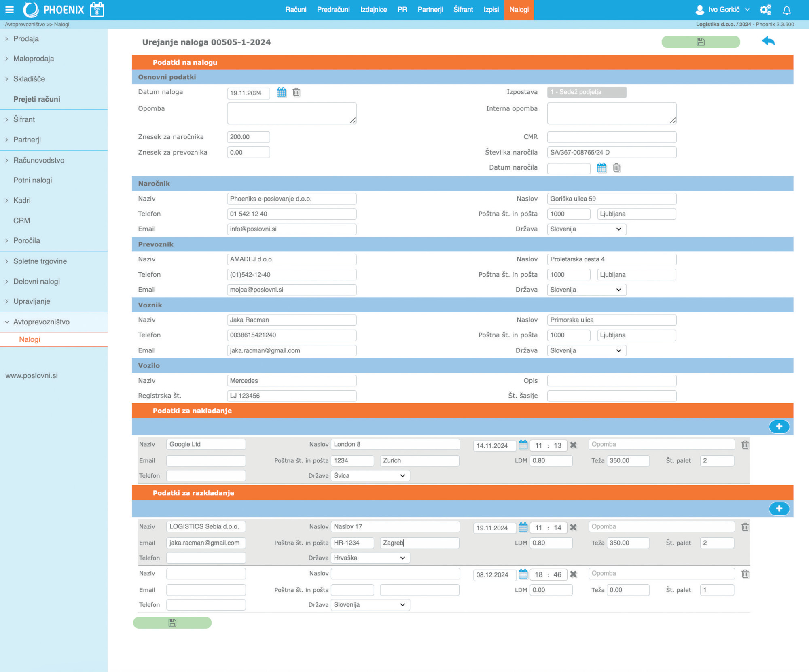This screenshot has height=672, width=809.
Task: Open notifications bell icon
Action: pos(786,10)
